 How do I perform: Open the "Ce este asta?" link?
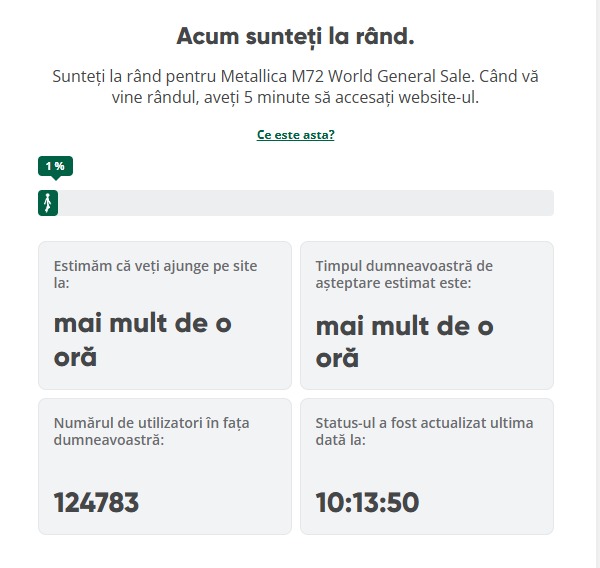[295, 135]
